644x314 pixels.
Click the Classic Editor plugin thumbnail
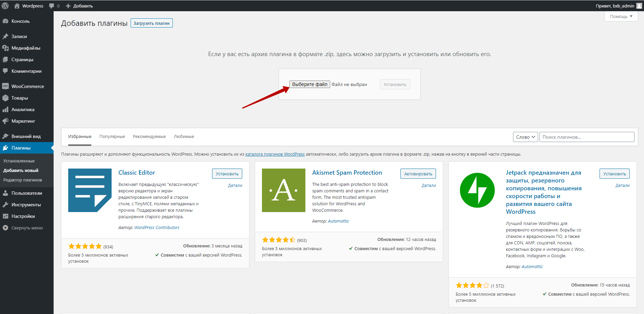[90, 190]
